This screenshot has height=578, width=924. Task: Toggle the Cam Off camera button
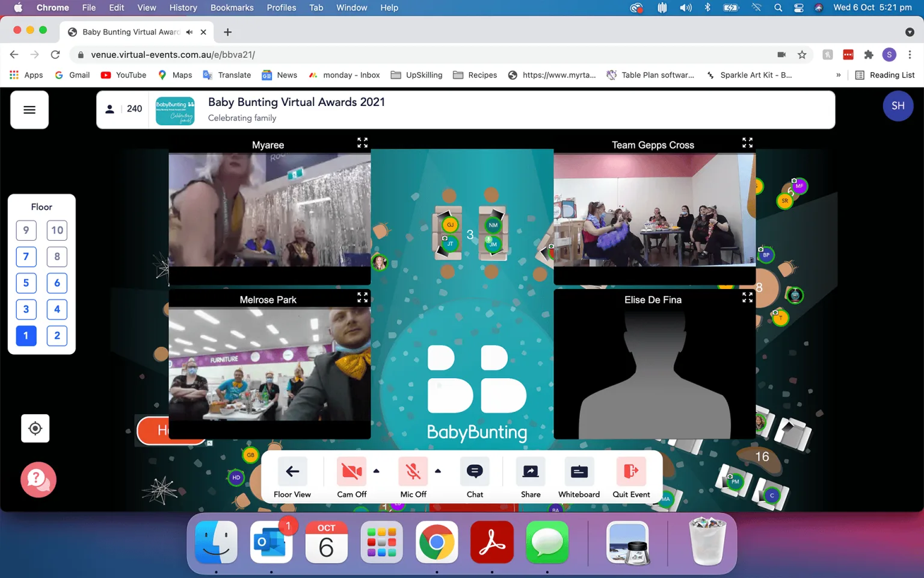coord(352,478)
